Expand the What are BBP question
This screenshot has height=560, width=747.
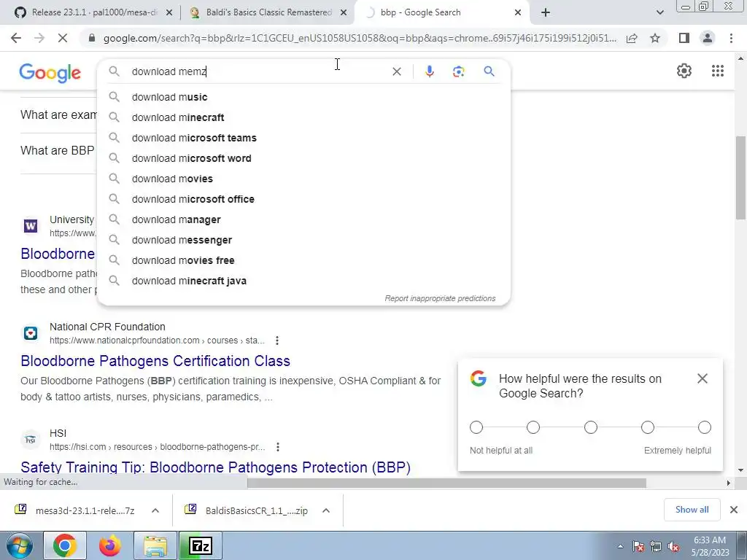click(57, 150)
